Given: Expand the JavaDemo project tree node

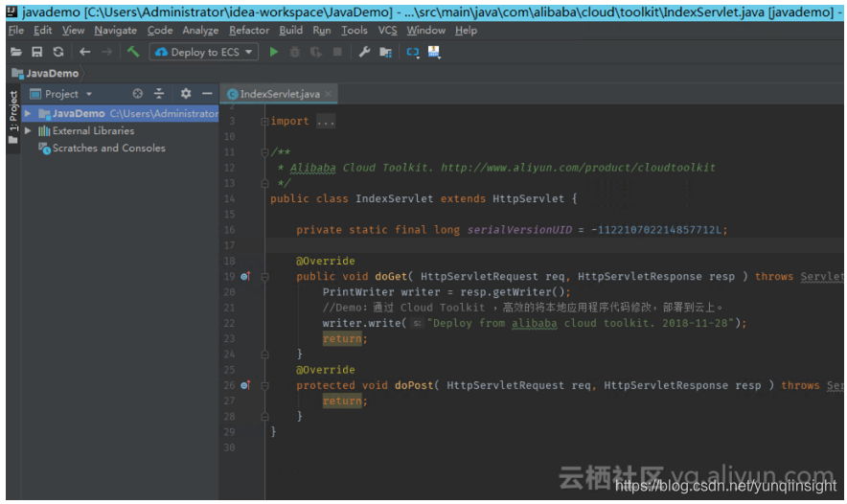Looking at the screenshot, I should [x=28, y=113].
